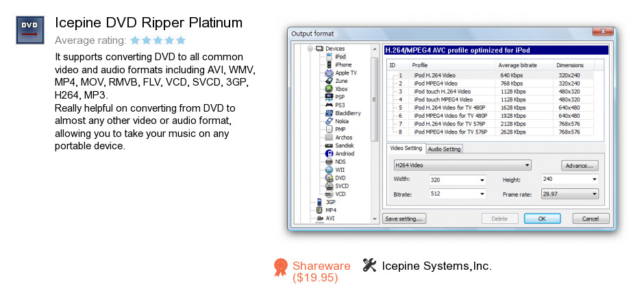
Task: Select iPod H.264 Video for TV 480P
Action: pyautogui.click(x=491, y=108)
